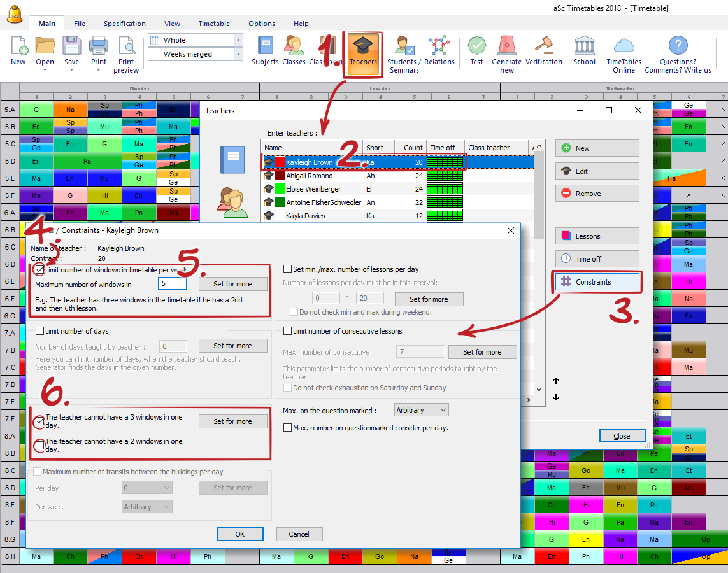Viewport: 728px width, 573px height.
Task: Click OK in the Constraints dialog
Action: [240, 534]
